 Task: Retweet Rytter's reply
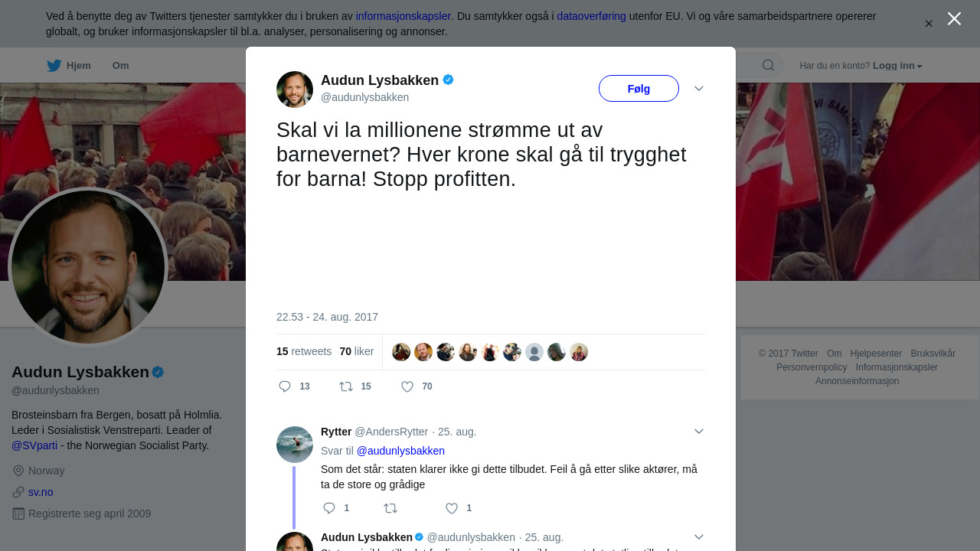click(390, 508)
